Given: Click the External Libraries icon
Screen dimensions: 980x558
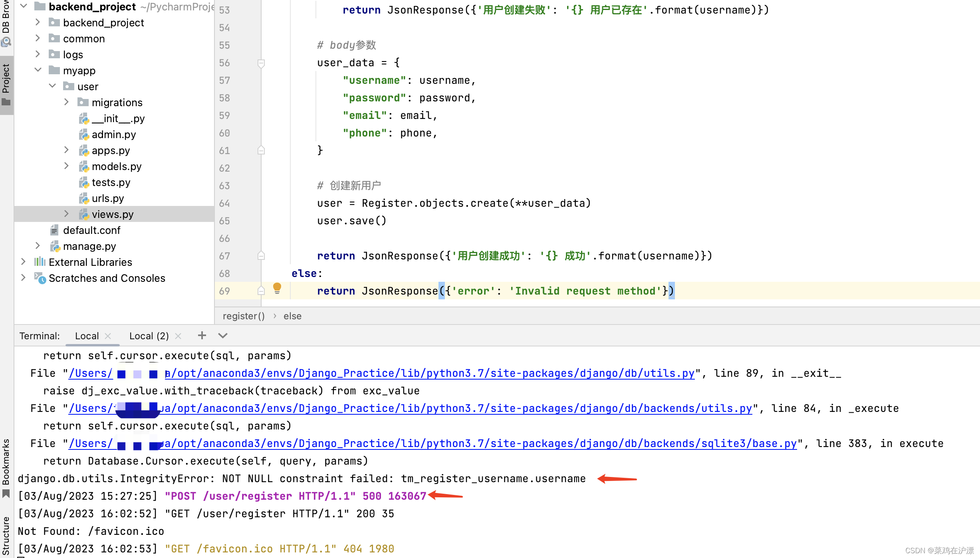Looking at the screenshot, I should click(40, 262).
